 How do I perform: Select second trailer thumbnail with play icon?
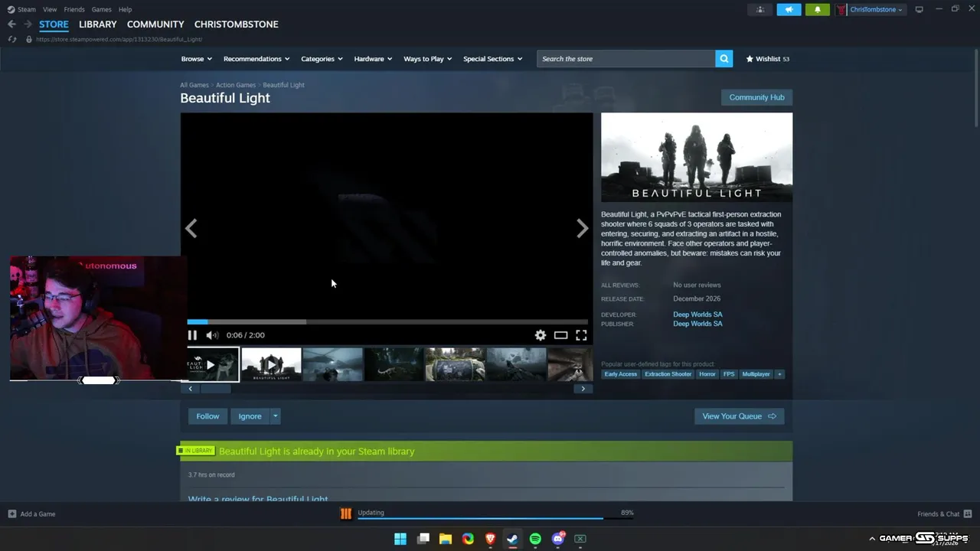pyautogui.click(x=271, y=364)
